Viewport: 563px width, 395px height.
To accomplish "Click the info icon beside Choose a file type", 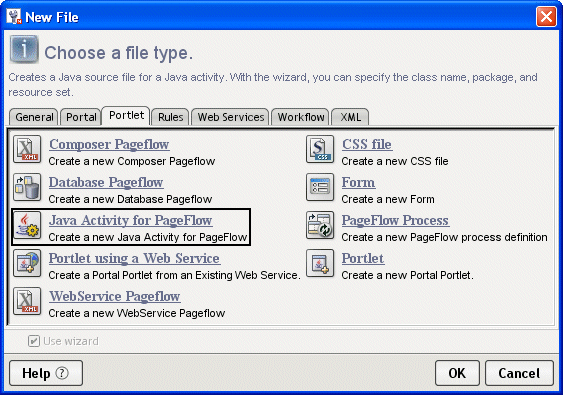I will 24,49.
